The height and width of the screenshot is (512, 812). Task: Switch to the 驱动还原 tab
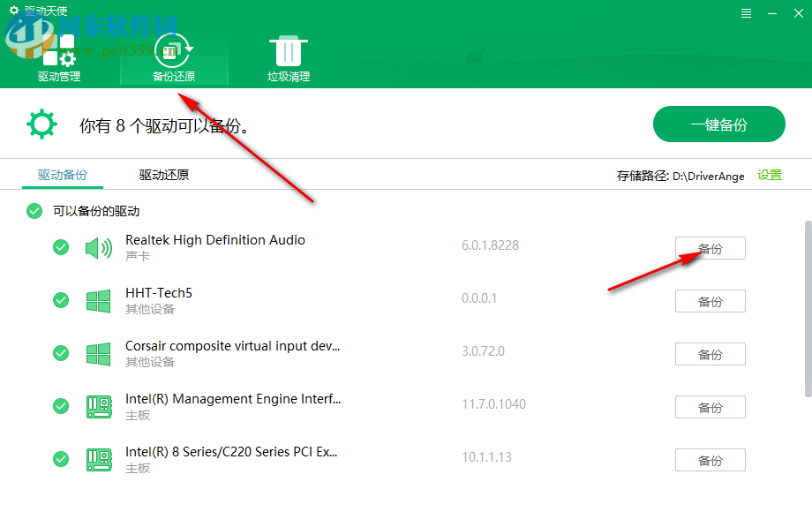click(x=163, y=174)
